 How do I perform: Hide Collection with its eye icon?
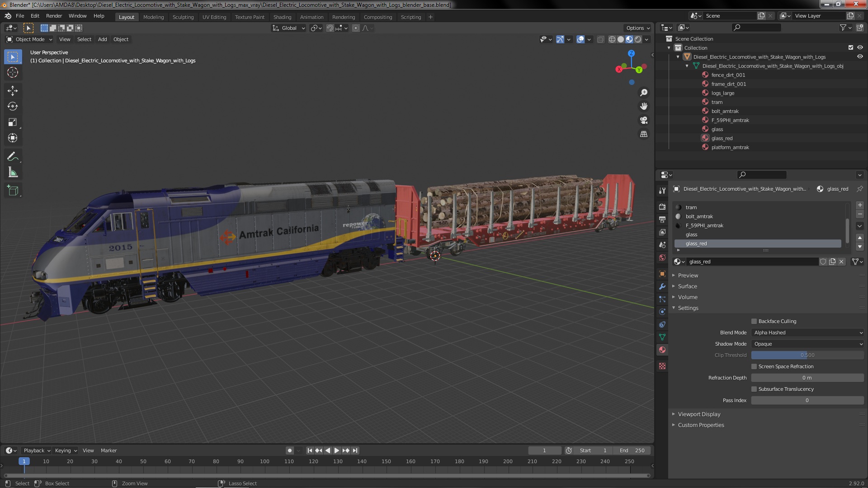coord(860,47)
